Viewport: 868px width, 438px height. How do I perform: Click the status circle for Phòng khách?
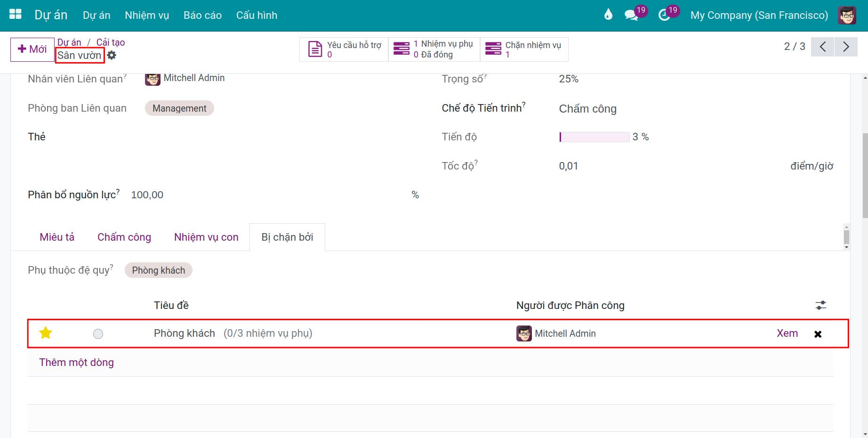coord(98,334)
